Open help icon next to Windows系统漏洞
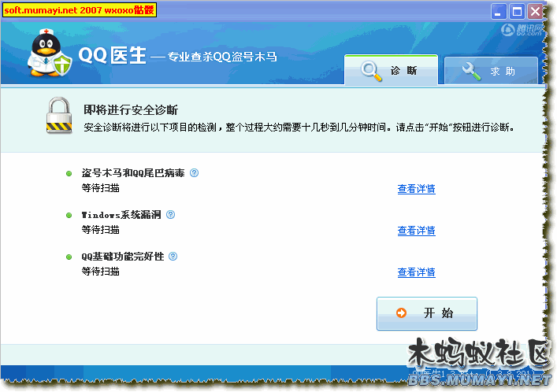 (x=170, y=214)
